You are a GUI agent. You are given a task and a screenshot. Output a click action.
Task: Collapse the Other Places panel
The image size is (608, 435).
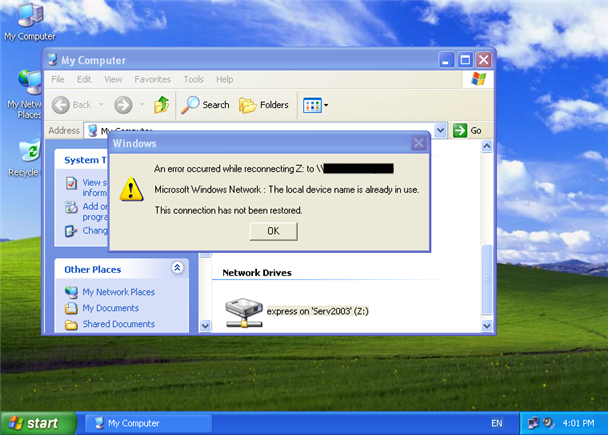pos(177,268)
